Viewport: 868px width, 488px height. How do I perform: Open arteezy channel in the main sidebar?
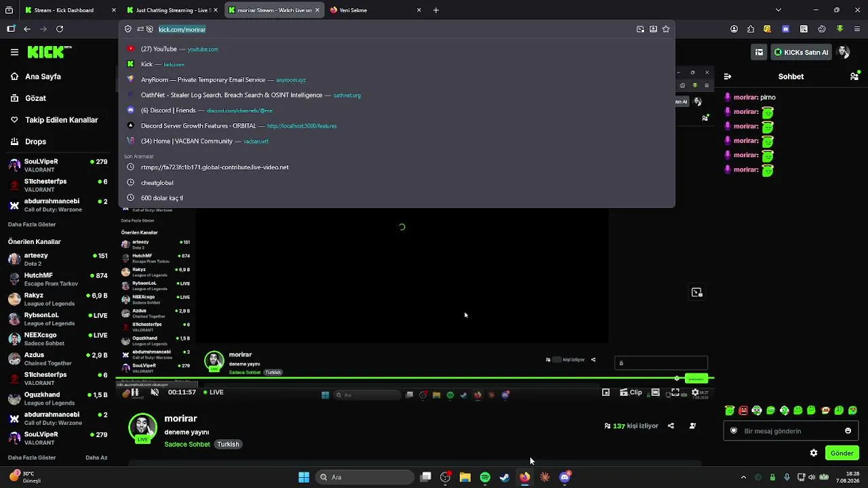(x=58, y=259)
